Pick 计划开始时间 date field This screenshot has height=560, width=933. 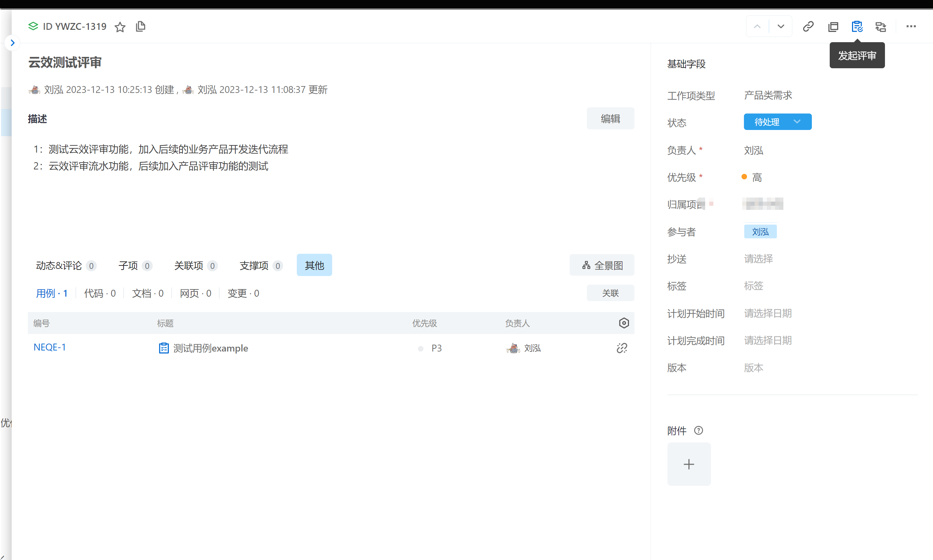[x=767, y=313]
